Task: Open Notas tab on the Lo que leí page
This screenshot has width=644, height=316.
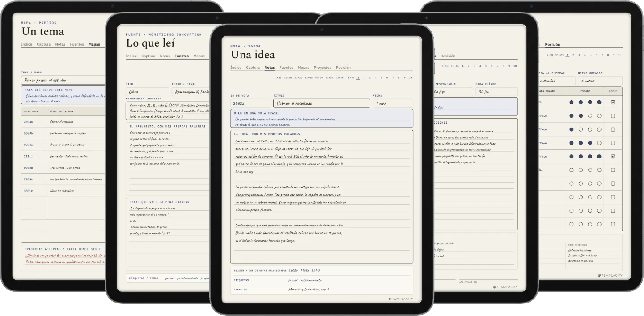Action: point(165,56)
